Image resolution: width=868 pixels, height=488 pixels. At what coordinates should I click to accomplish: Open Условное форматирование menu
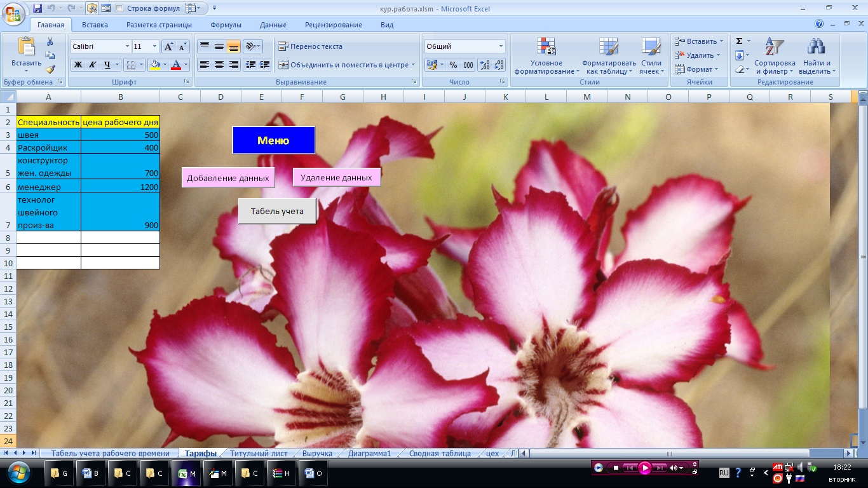(546, 56)
